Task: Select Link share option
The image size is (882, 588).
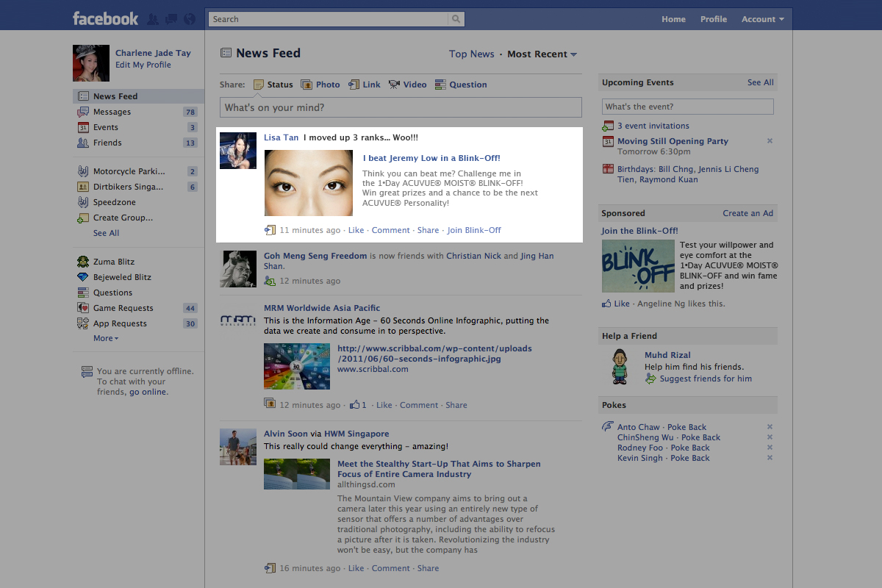Action: (365, 85)
